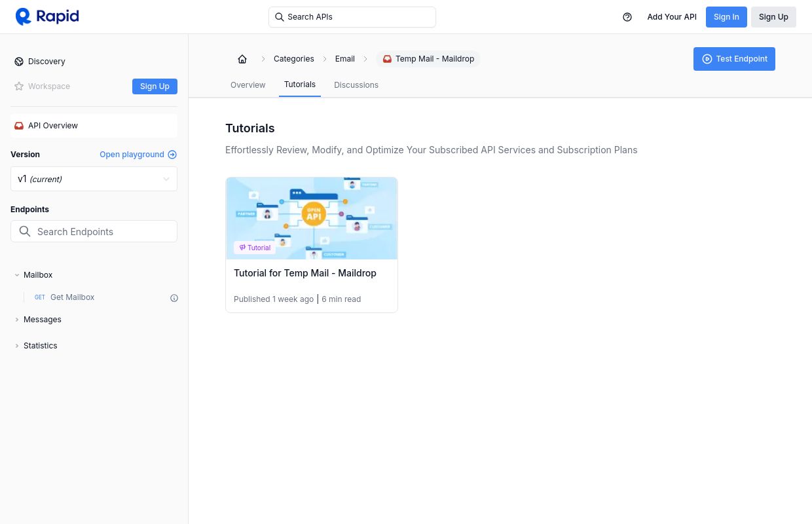The width and height of the screenshot is (812, 524).
Task: Click the Open playground arrow icon
Action: click(x=172, y=155)
